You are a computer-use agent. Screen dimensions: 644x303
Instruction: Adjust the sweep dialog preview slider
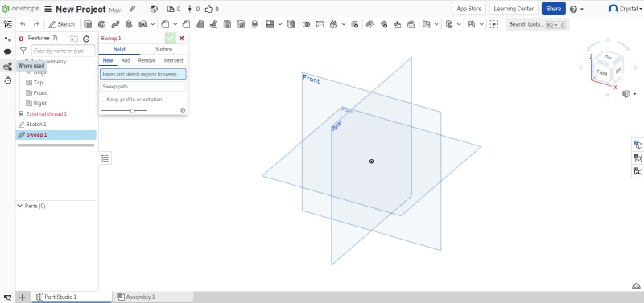pyautogui.click(x=133, y=110)
